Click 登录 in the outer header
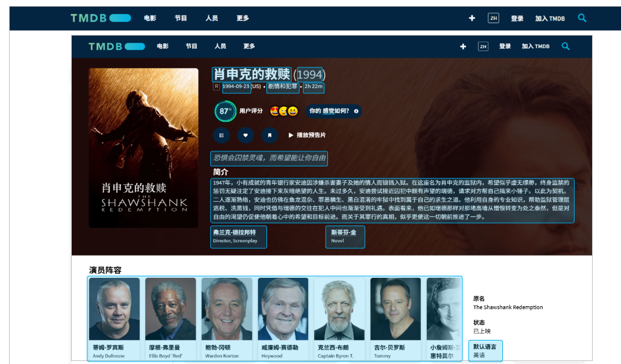Image resolution: width=621 pixels, height=364 pixels. [x=517, y=19]
